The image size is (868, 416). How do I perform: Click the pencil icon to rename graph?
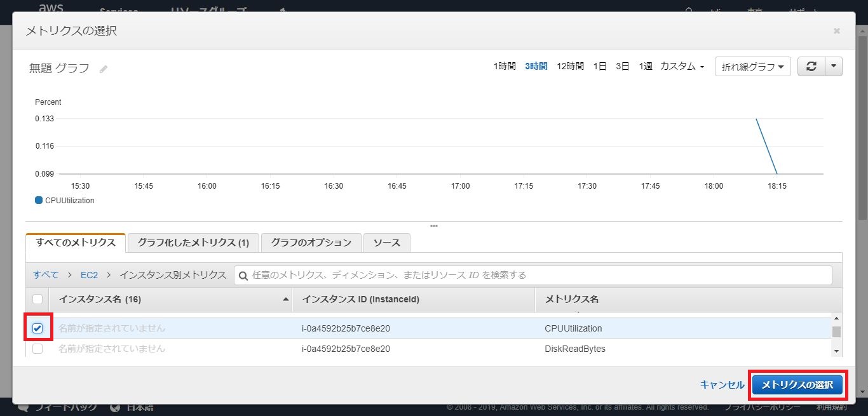click(104, 69)
